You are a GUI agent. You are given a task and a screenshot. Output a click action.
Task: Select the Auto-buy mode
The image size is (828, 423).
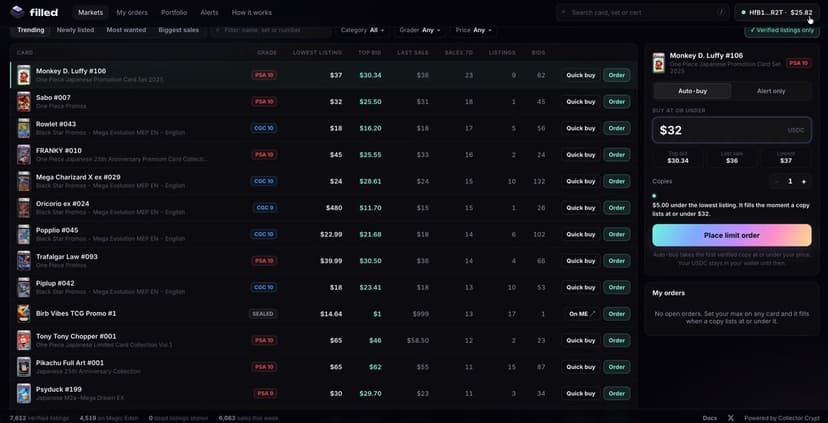pos(692,91)
